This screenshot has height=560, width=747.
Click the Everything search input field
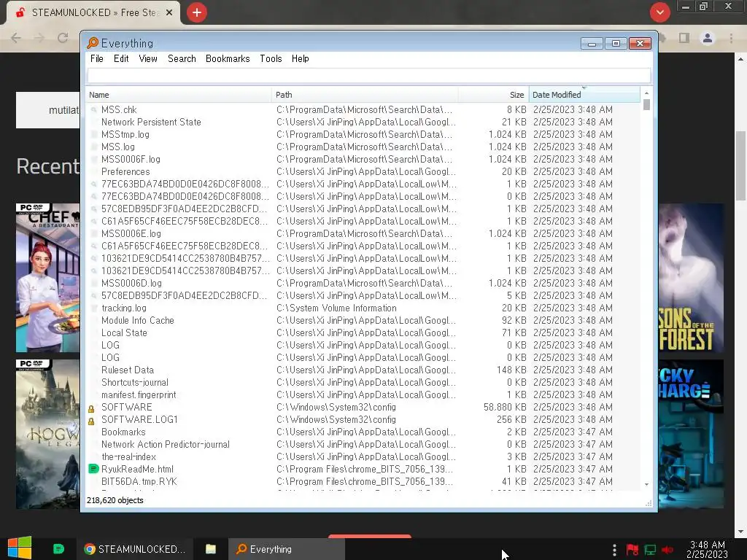[368, 75]
